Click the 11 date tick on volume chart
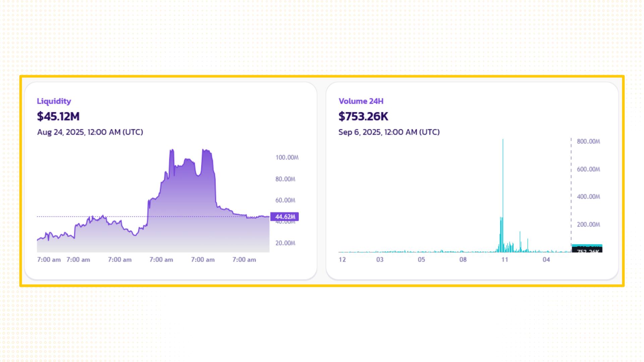This screenshot has width=644, height=362. [504, 259]
